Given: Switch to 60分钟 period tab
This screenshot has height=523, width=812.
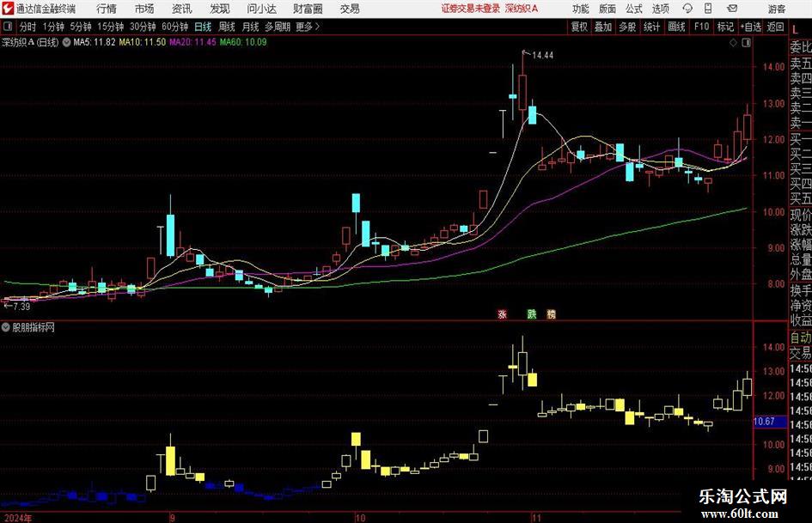Looking at the screenshot, I should [174, 27].
